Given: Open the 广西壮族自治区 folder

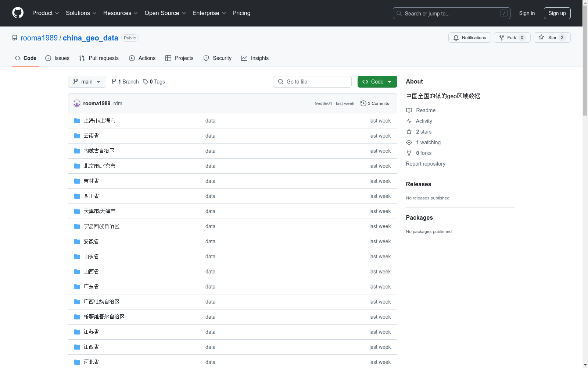Looking at the screenshot, I should point(101,302).
